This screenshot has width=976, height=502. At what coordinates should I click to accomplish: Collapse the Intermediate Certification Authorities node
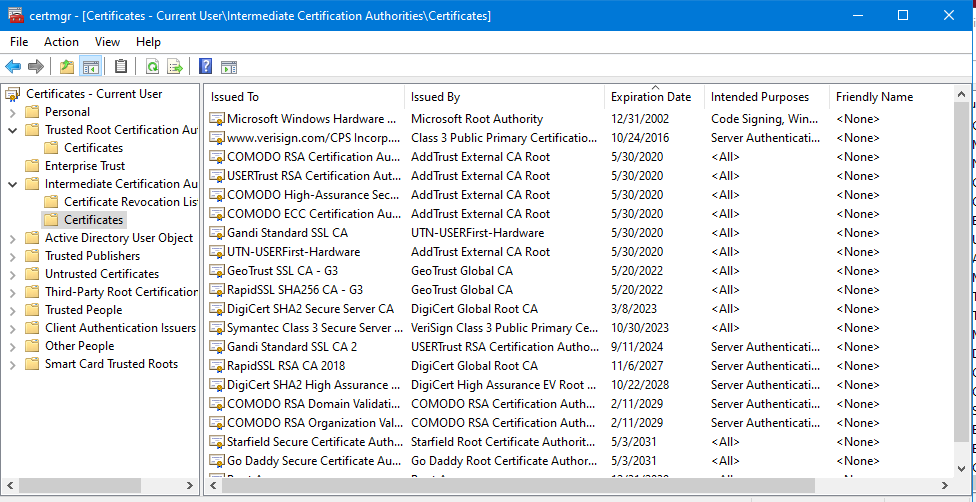pyautogui.click(x=12, y=184)
